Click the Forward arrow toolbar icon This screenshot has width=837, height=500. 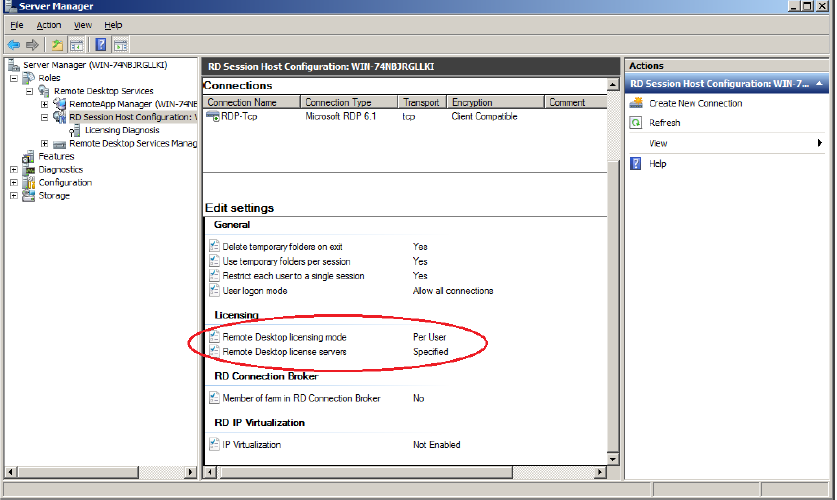pyautogui.click(x=33, y=45)
